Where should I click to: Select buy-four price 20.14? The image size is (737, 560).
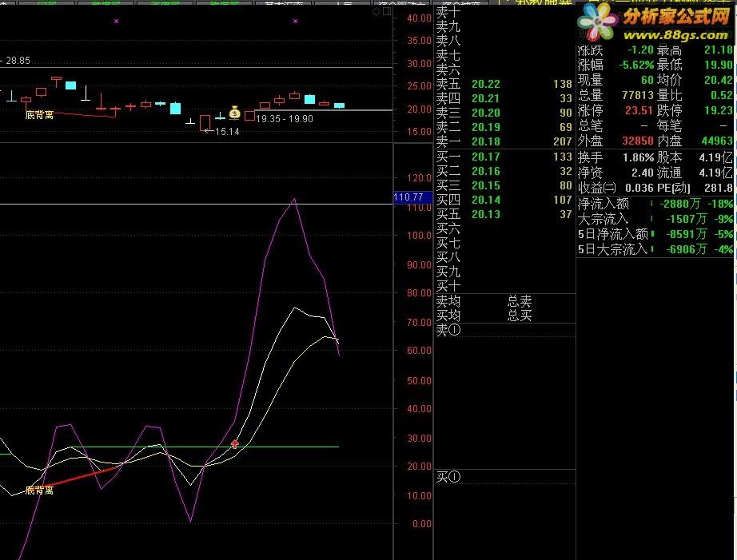click(486, 201)
